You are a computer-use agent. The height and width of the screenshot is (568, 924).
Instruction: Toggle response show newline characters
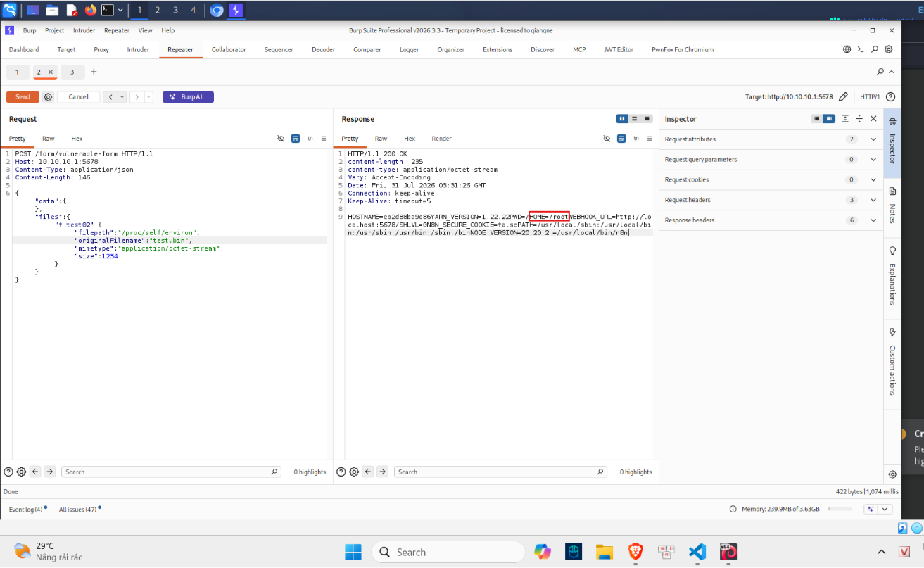pyautogui.click(x=636, y=139)
